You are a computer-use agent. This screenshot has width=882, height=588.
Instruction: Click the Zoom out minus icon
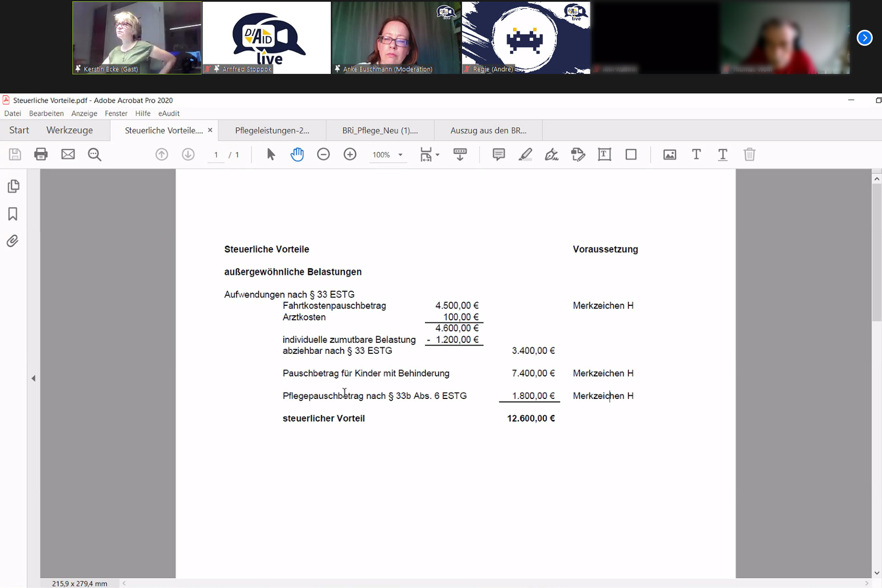(324, 154)
